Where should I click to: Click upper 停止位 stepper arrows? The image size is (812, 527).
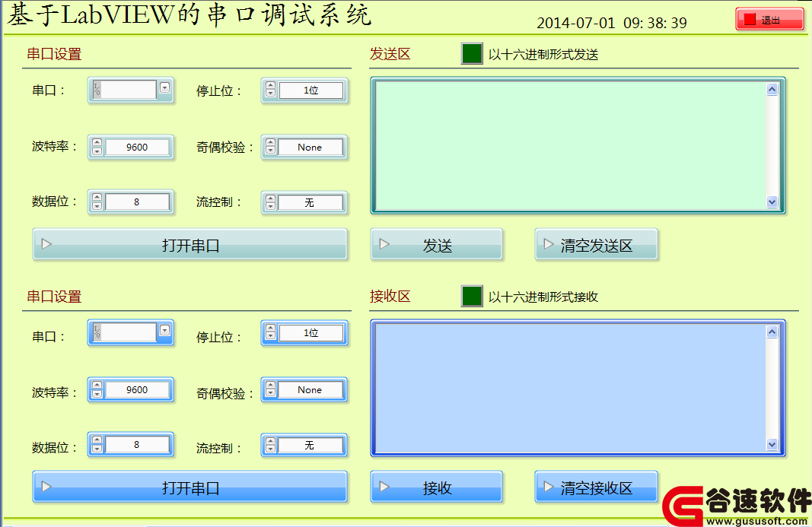pos(270,90)
